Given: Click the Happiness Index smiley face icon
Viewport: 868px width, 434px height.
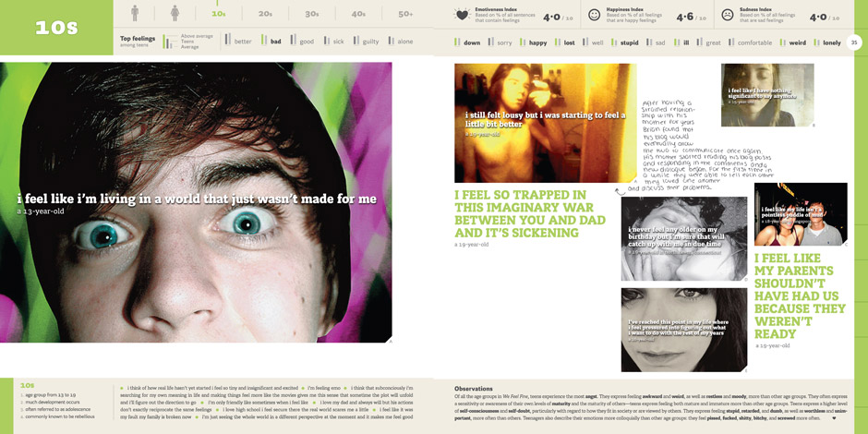Looking at the screenshot, I should (x=594, y=15).
